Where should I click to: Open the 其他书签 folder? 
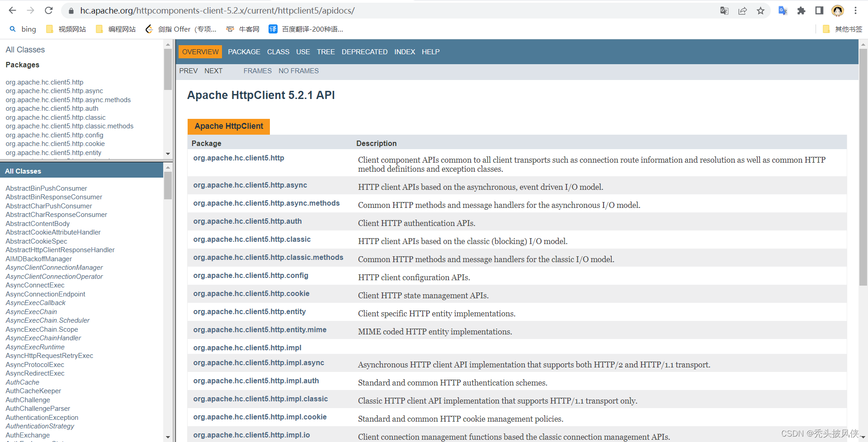[842, 29]
